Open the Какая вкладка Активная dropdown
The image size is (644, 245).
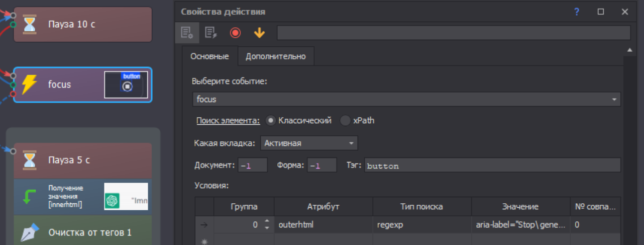click(x=309, y=143)
